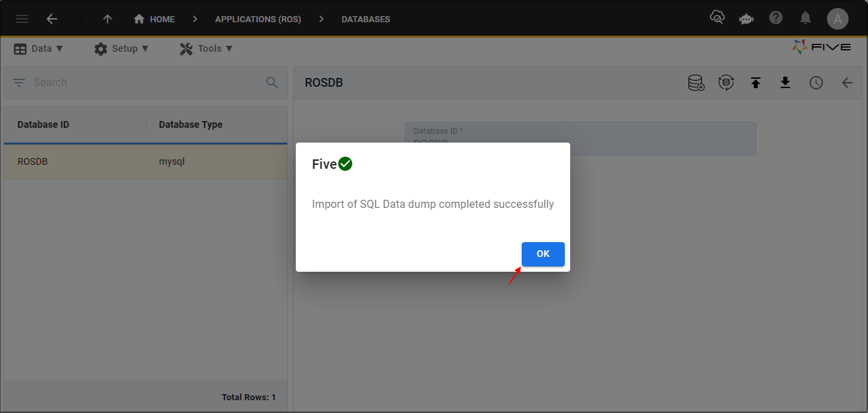Expand the Data menu
868x413 pixels.
[38, 48]
